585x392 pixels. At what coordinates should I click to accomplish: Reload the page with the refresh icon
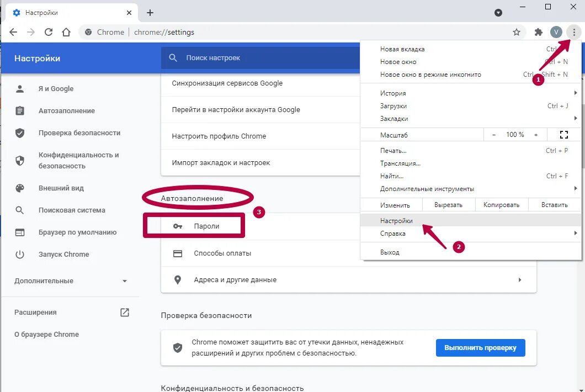[x=49, y=32]
